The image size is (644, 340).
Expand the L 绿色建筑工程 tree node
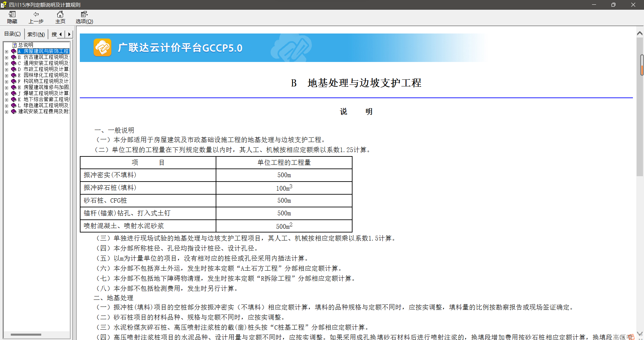6,106
